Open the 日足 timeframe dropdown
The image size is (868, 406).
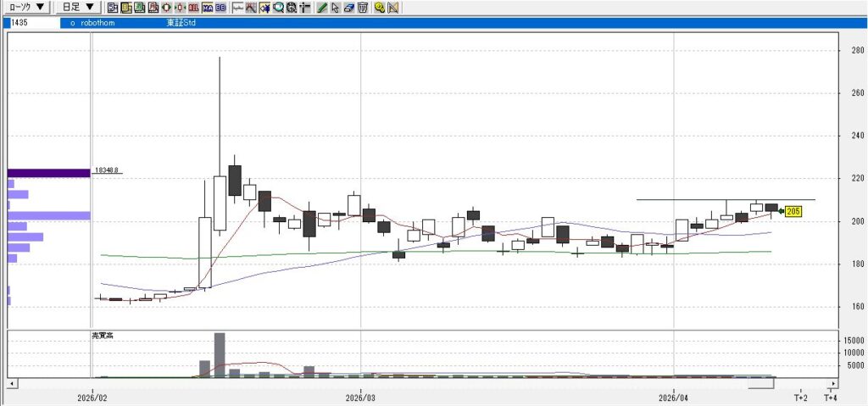point(78,8)
